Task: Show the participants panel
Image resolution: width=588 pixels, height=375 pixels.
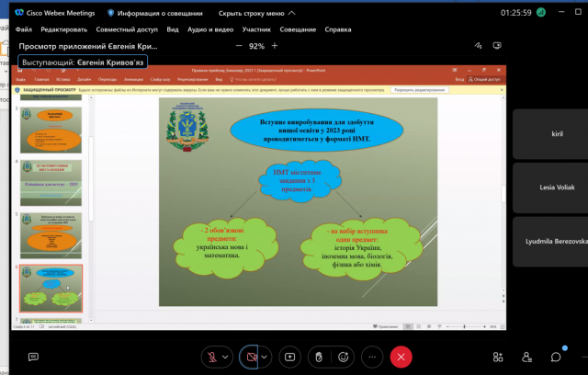Action: click(x=526, y=357)
